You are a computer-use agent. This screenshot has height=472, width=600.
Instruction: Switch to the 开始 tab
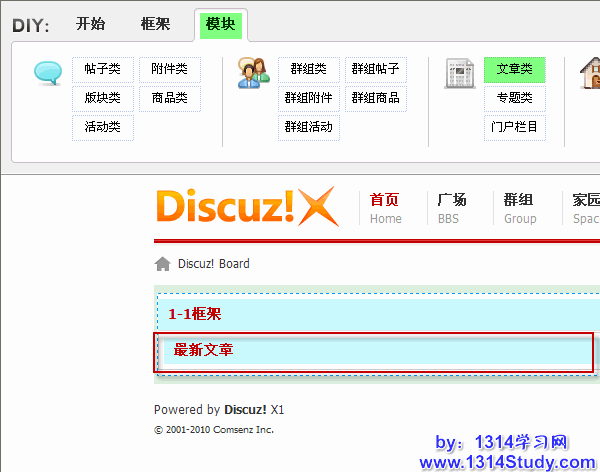click(x=90, y=24)
